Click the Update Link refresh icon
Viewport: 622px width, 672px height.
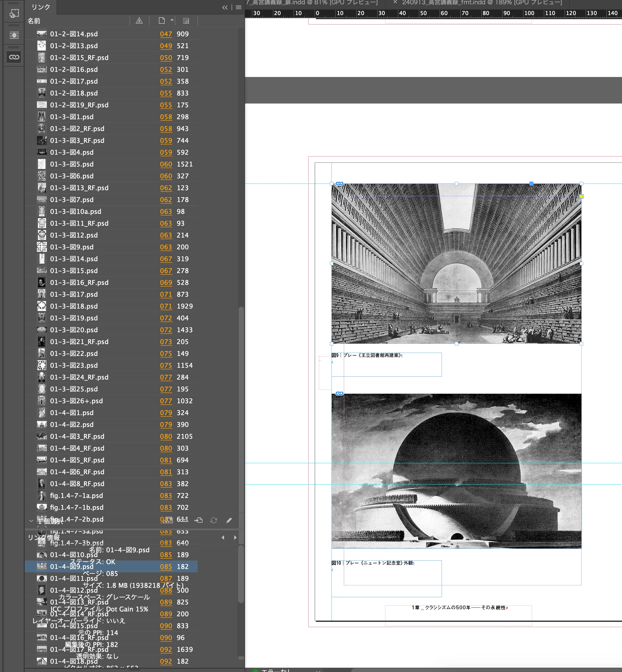pyautogui.click(x=214, y=520)
